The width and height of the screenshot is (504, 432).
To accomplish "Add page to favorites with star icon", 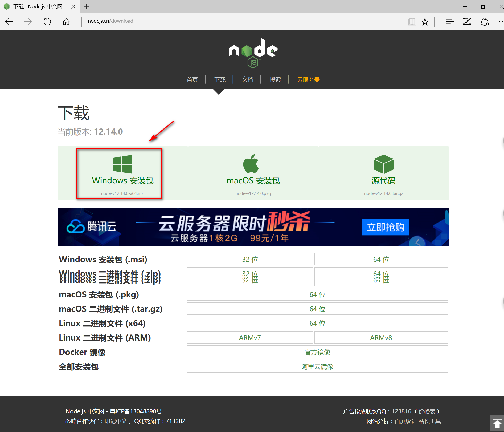I will click(425, 21).
